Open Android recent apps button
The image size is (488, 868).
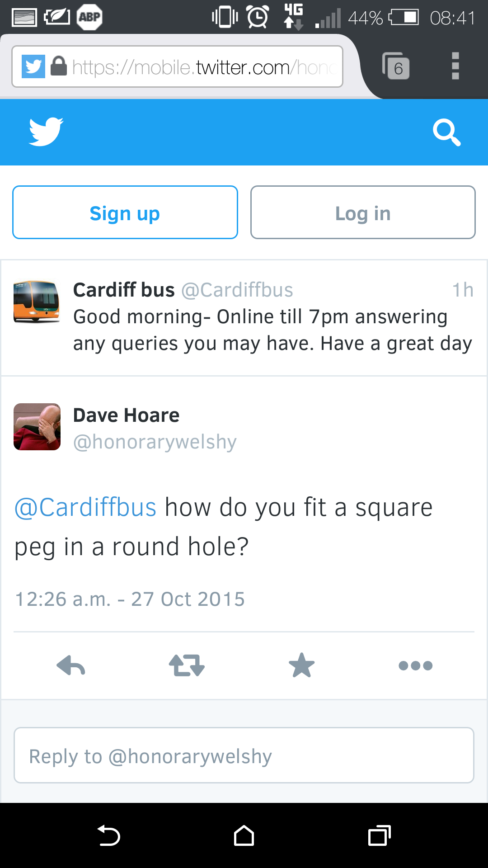(x=380, y=835)
